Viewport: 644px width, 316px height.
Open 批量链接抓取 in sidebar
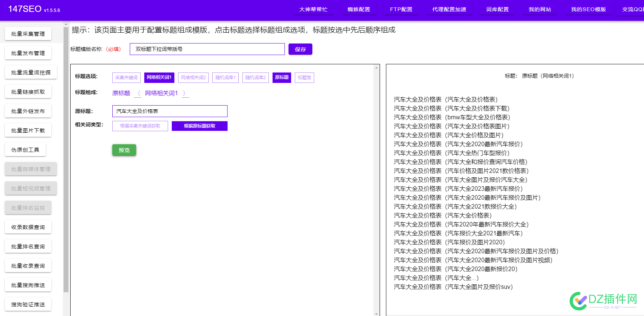(28, 92)
